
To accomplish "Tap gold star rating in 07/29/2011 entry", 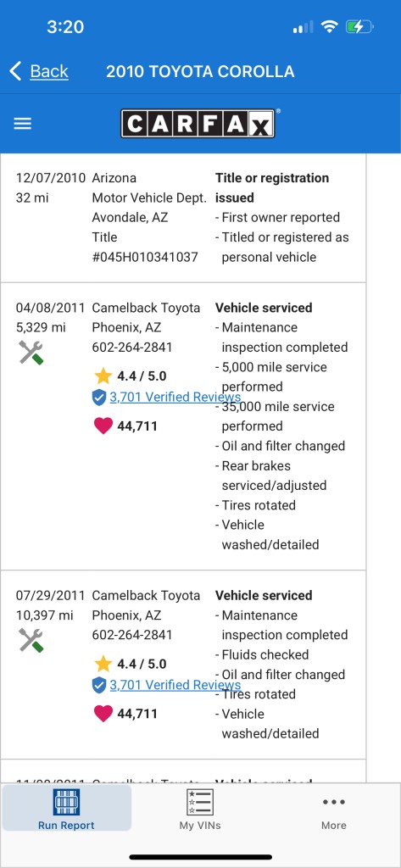I will click(x=103, y=664).
